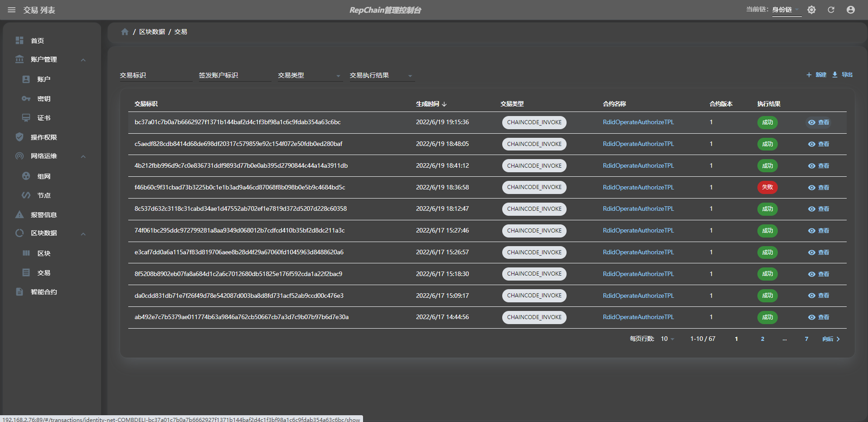Open the 交易执行结果 filter dropdown
Image resolution: width=868 pixels, height=422 pixels.
[x=382, y=76]
